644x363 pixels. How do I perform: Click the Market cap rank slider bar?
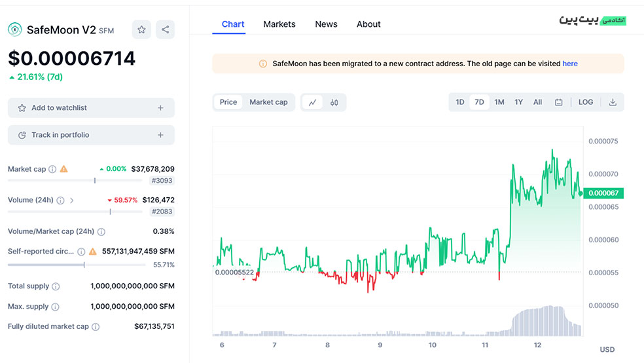(x=77, y=180)
